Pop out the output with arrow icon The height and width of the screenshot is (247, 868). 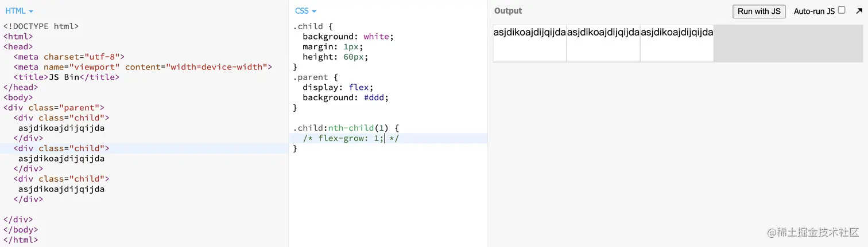[x=859, y=11]
